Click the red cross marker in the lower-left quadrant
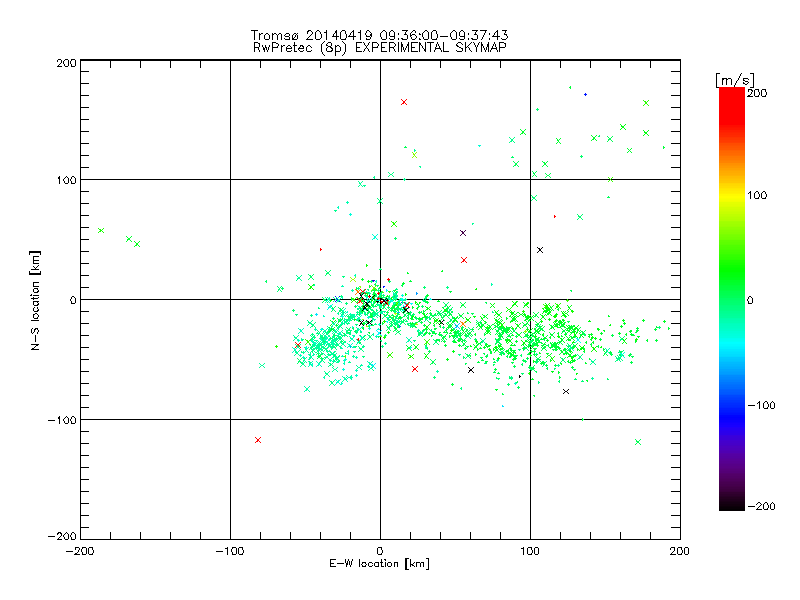800x600 pixels. [x=258, y=440]
